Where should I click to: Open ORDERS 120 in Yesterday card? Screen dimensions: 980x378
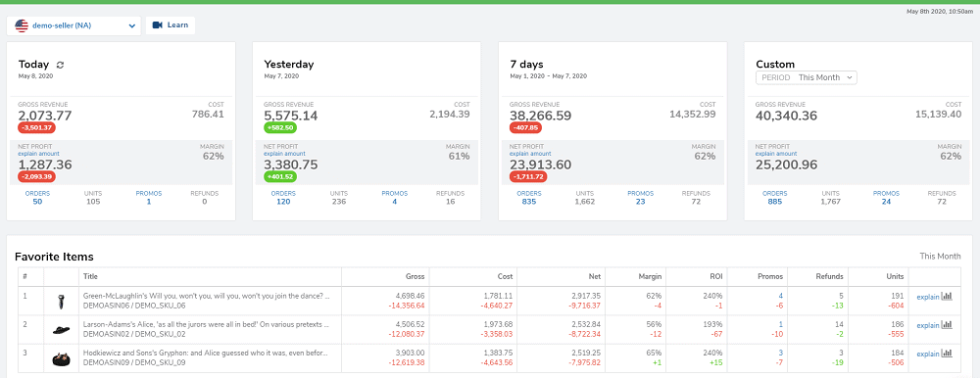(283, 198)
